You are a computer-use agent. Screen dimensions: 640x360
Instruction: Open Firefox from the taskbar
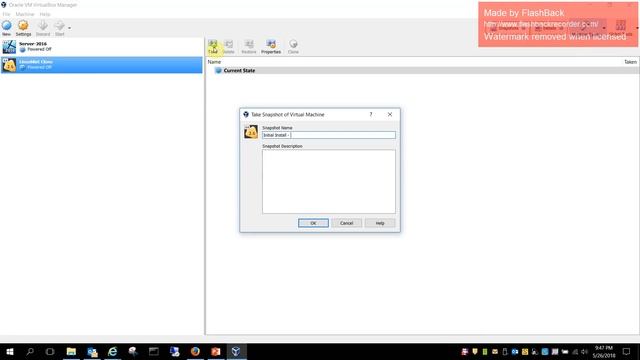[x=195, y=351]
